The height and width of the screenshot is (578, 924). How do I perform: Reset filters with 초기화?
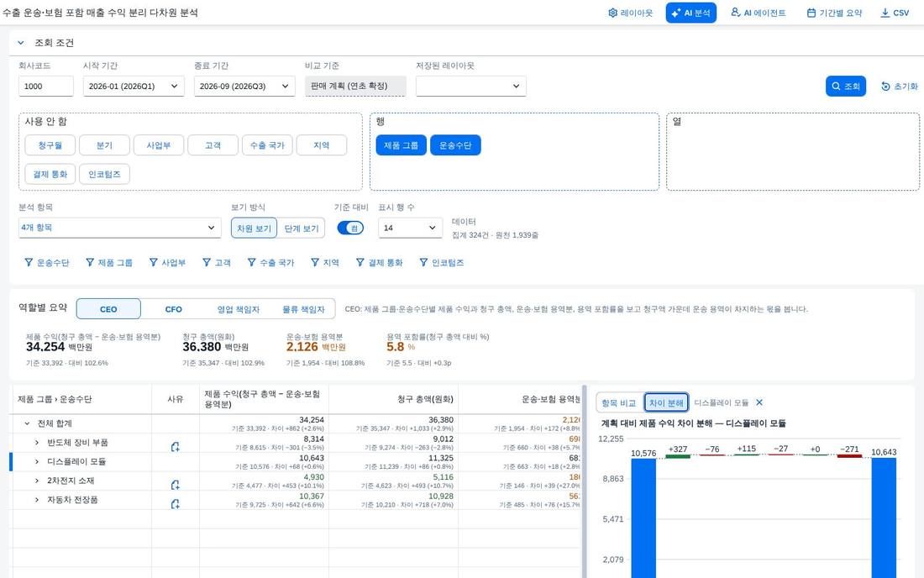click(x=900, y=86)
